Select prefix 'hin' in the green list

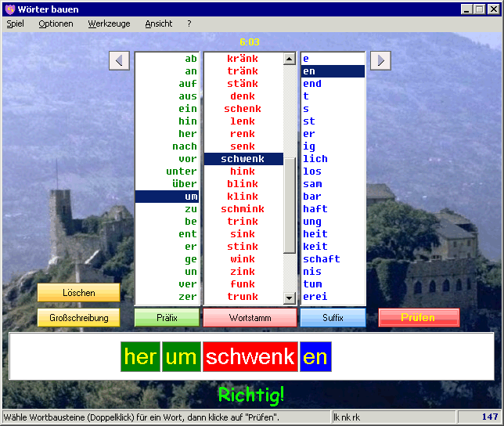pyautogui.click(x=167, y=121)
